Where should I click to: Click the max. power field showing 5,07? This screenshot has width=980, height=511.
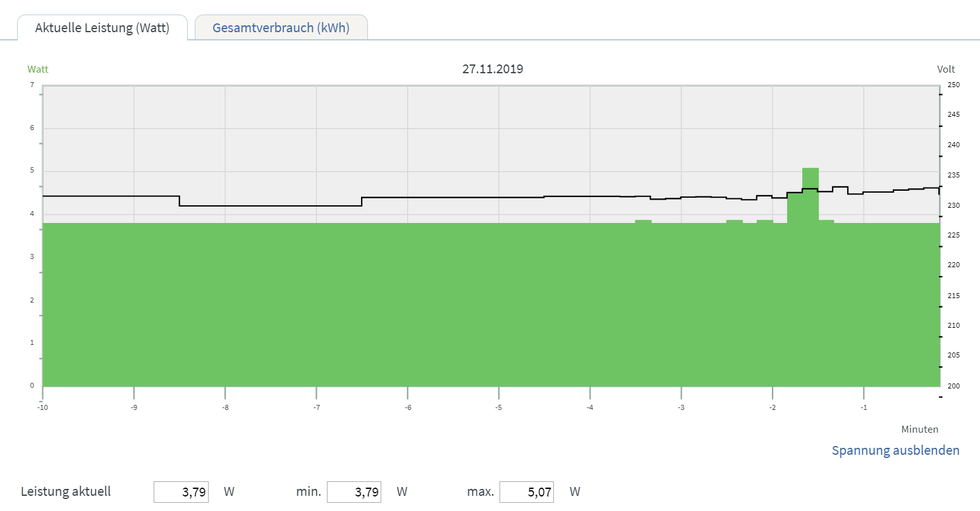coord(527,492)
